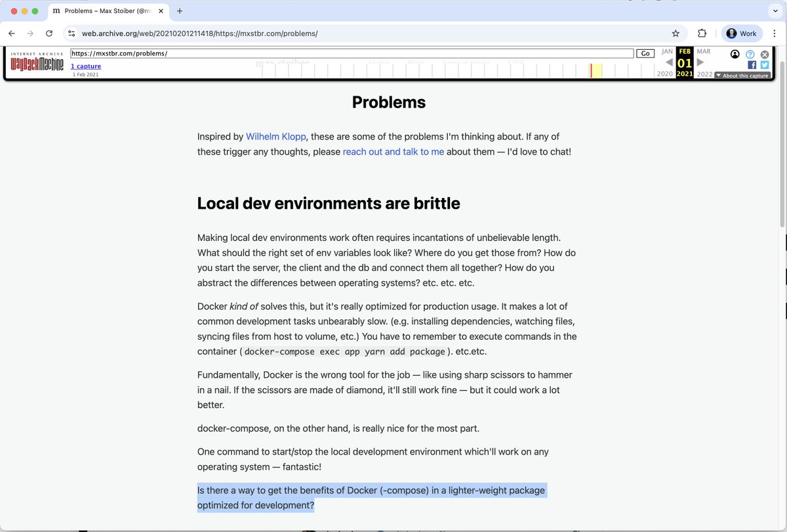
Task: Reload the current page
Action: [x=49, y=33]
